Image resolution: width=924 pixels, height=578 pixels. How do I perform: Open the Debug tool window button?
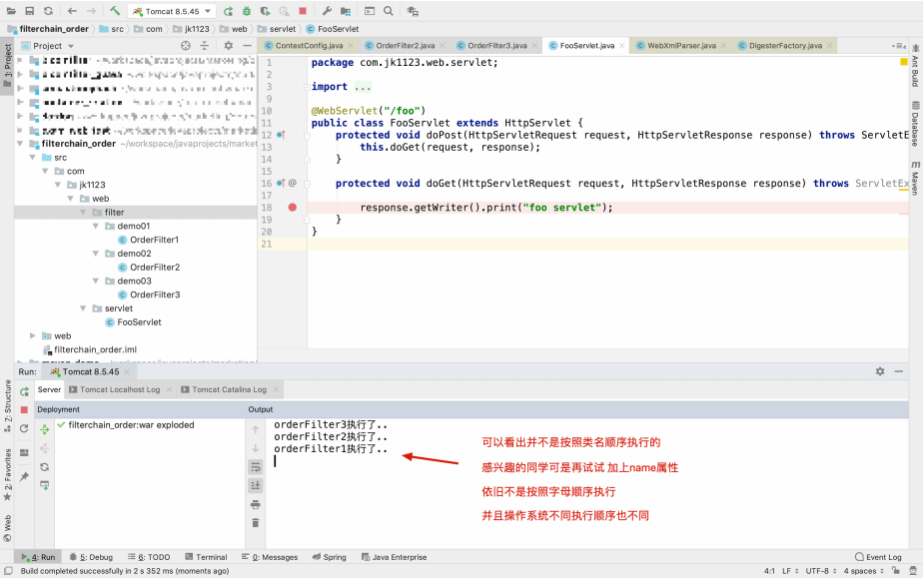pos(91,557)
